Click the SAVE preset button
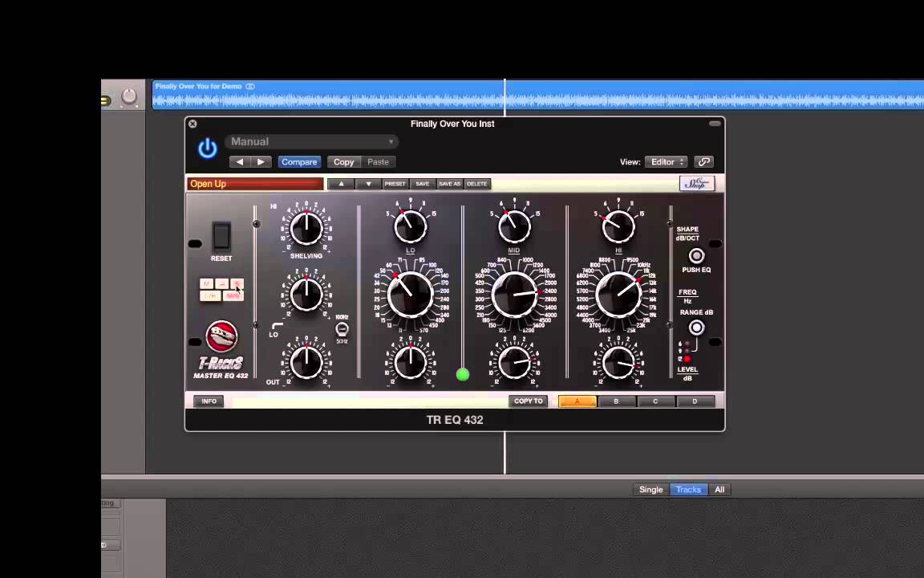Screen dimensions: 924x578 click(423, 184)
